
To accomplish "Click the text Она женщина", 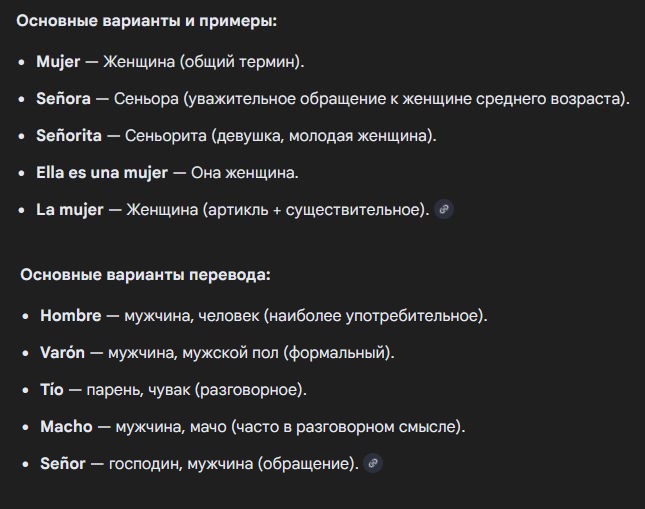I will click(245, 173).
